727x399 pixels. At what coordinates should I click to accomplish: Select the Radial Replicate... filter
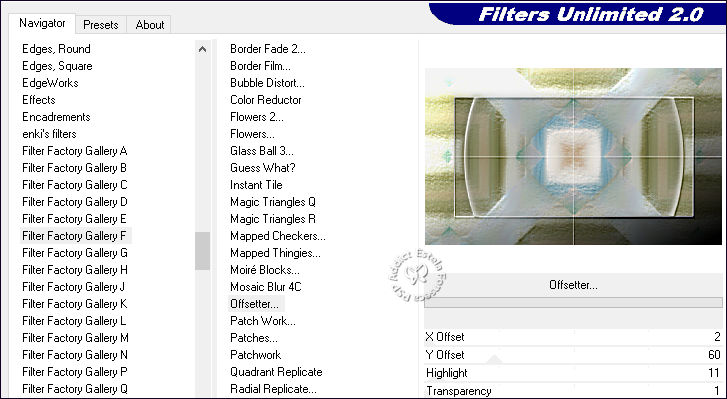point(274,389)
